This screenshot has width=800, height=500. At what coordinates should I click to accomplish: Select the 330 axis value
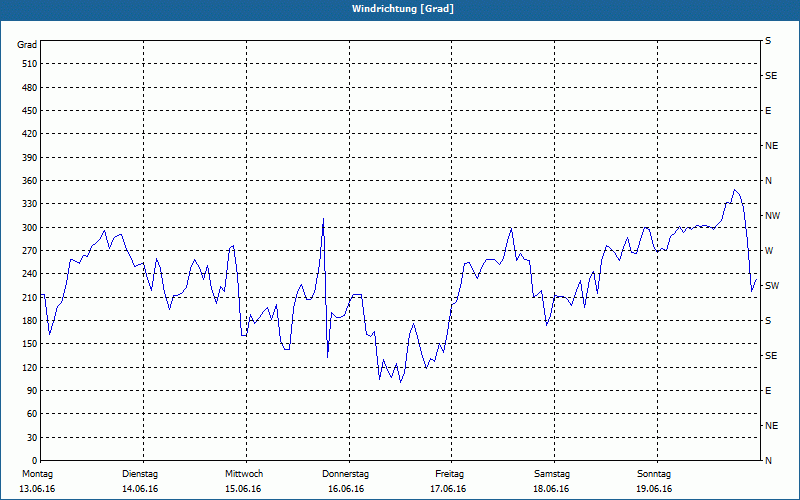tap(29, 204)
